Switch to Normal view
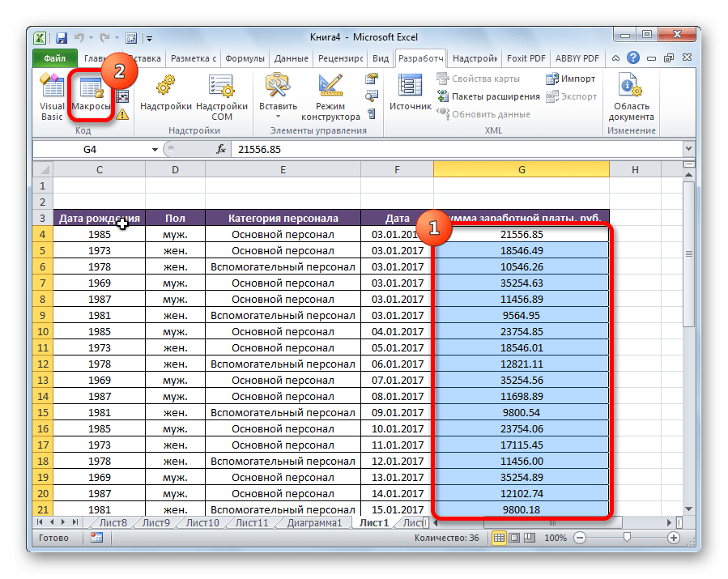 tap(499, 538)
